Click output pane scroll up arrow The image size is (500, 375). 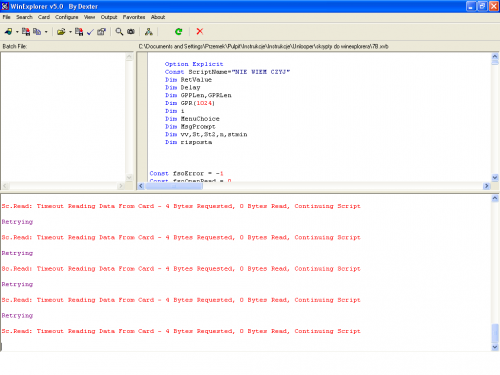495,198
